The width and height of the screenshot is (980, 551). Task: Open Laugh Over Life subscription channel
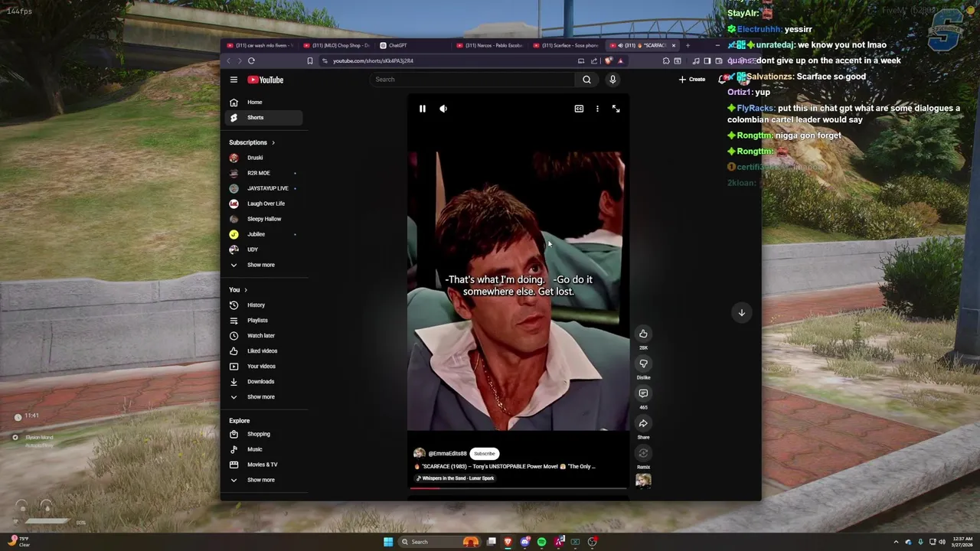264,204
